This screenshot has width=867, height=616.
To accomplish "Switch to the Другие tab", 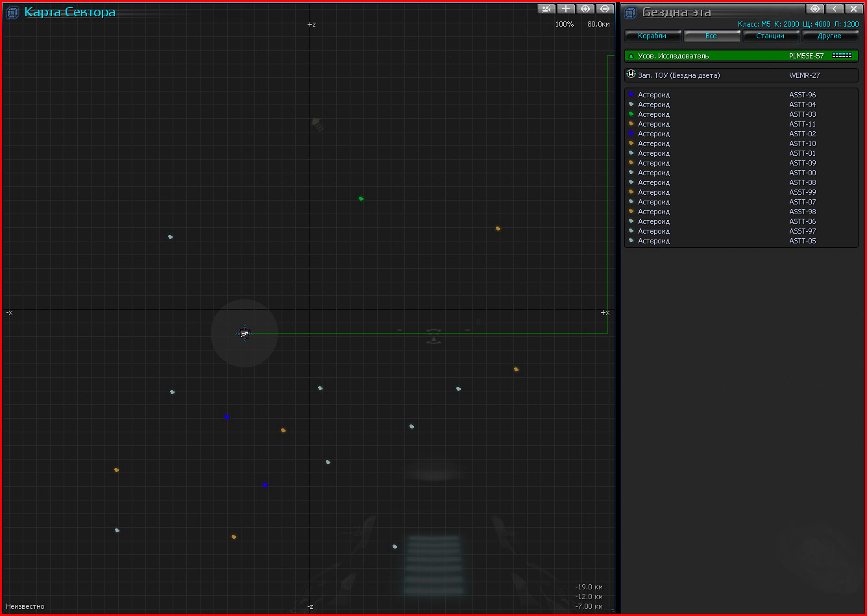I will pyautogui.click(x=829, y=36).
